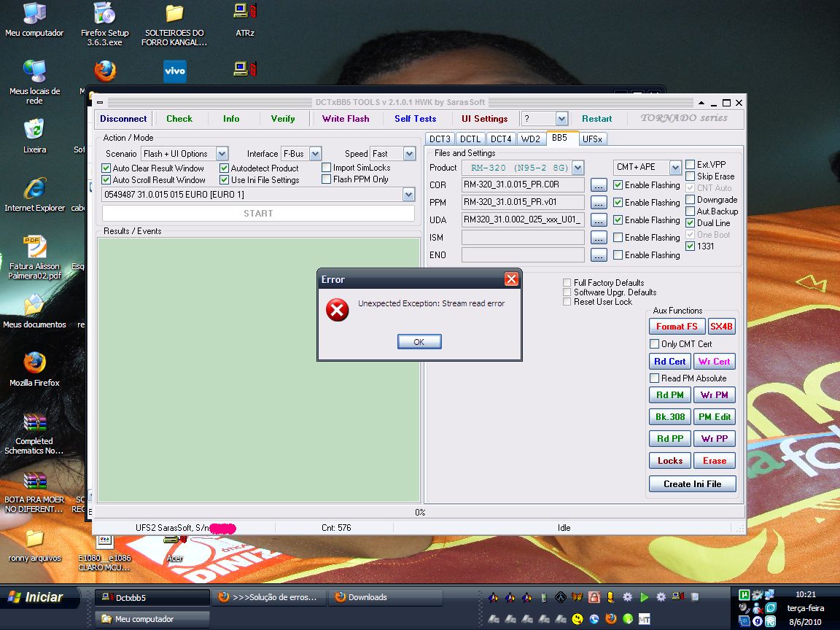This screenshot has height=630, width=840.
Task: Browse for the UDA file
Action: pos(599,220)
